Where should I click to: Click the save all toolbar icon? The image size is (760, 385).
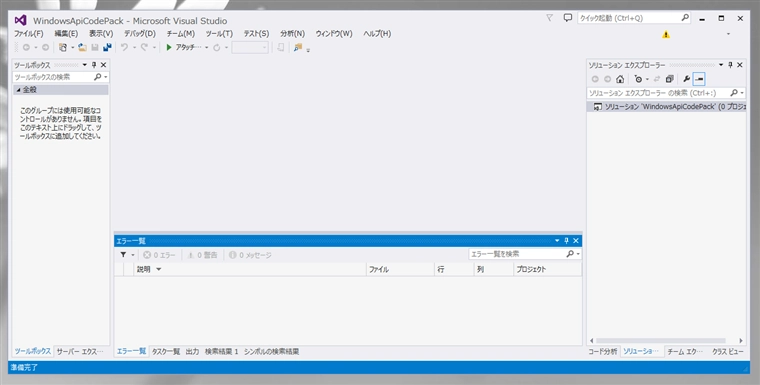pyautogui.click(x=107, y=48)
